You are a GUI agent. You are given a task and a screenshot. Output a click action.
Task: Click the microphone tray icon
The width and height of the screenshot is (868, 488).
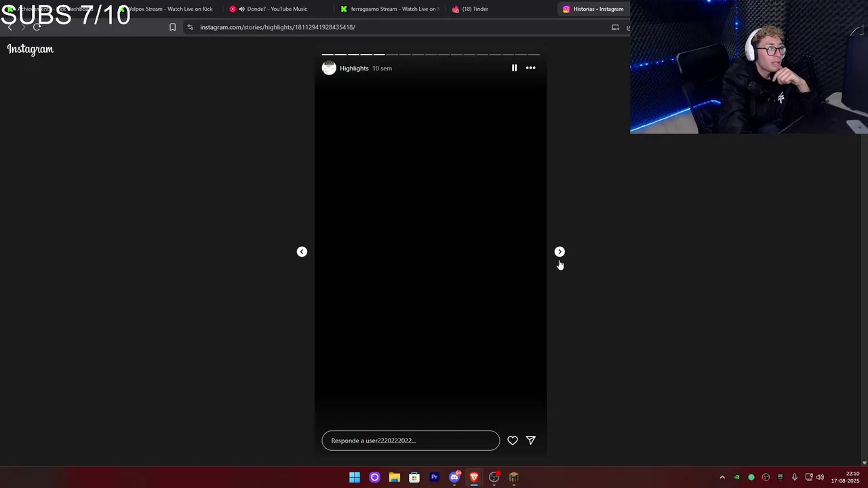pos(795,477)
